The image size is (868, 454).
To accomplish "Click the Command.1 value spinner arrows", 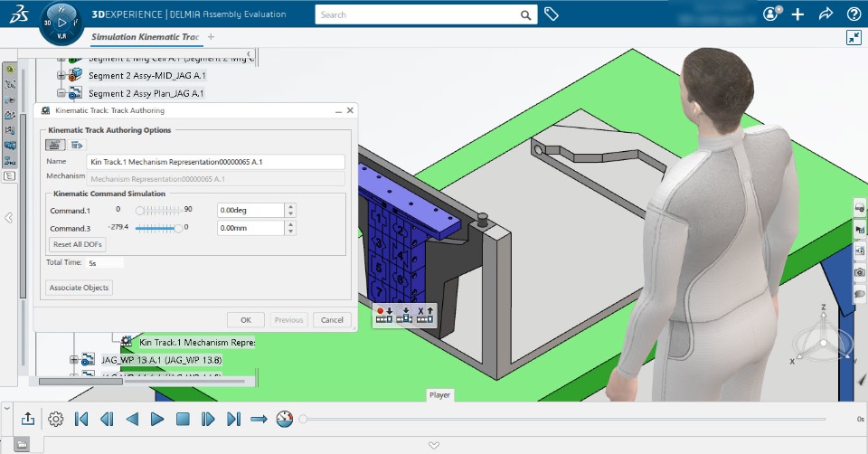I will point(290,211).
